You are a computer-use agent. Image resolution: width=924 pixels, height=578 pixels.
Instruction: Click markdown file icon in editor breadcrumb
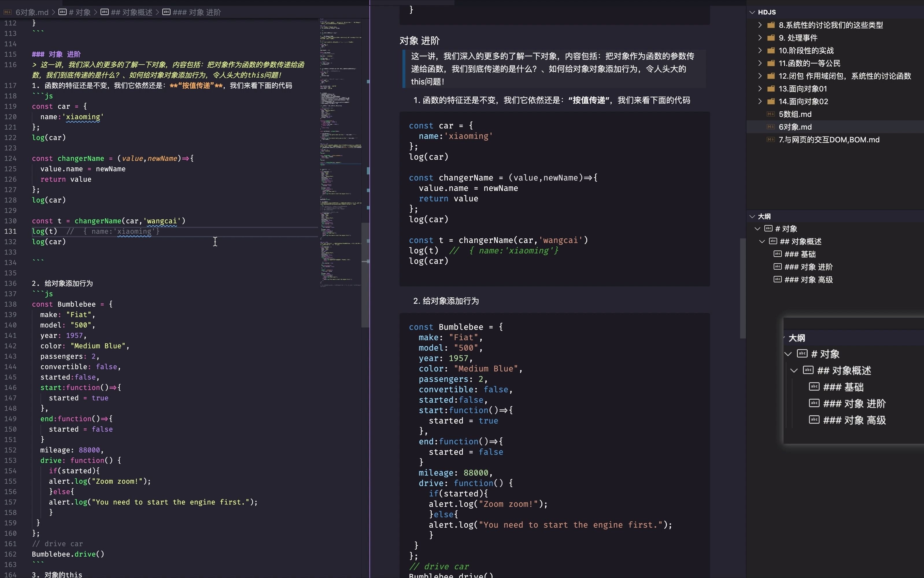click(7, 12)
